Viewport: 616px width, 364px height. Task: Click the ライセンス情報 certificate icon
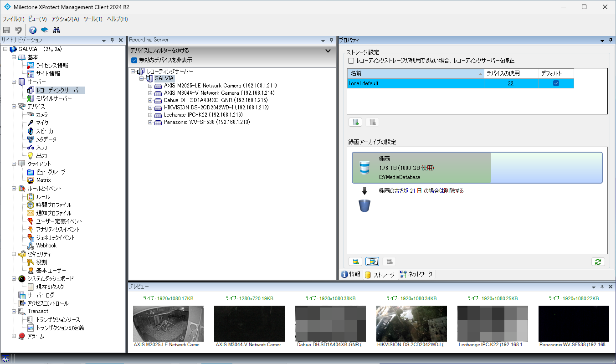pos(31,66)
